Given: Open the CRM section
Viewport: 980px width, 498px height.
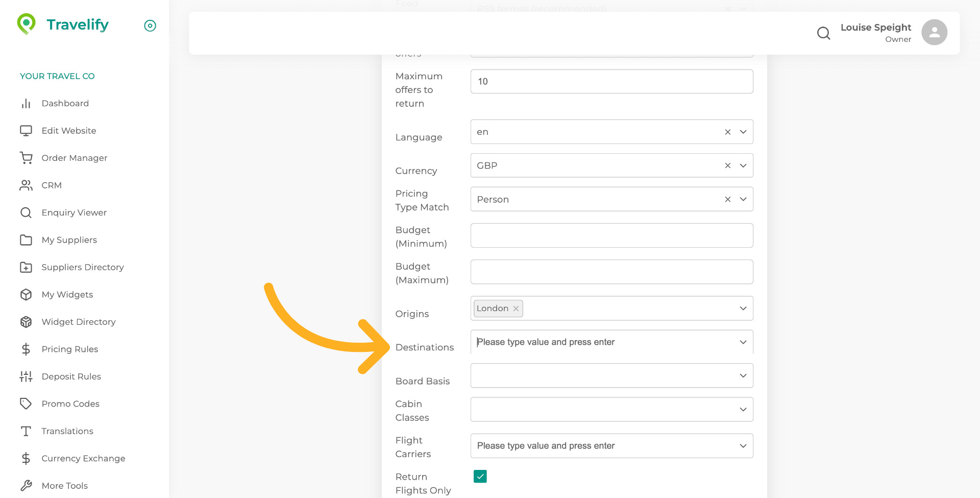Looking at the screenshot, I should (x=52, y=185).
